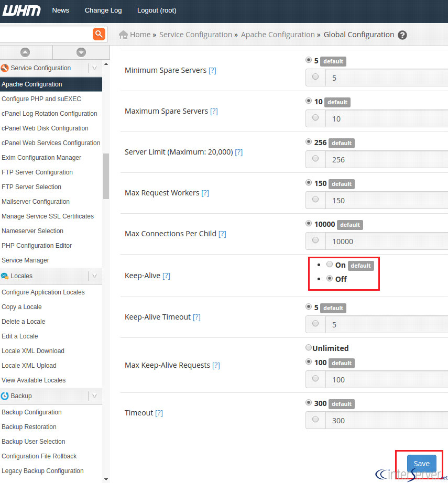
Task: Open help for Minimum Spare Servers
Action: [212, 71]
